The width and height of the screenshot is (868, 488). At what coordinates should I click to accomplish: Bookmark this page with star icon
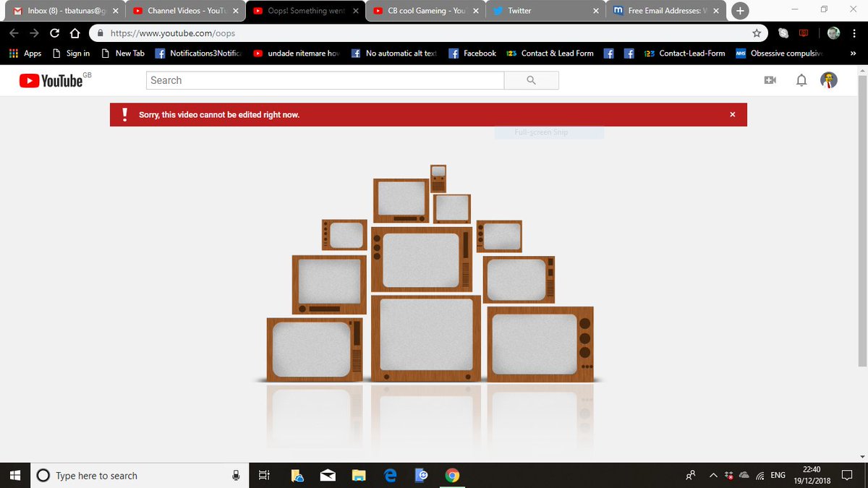point(757,33)
